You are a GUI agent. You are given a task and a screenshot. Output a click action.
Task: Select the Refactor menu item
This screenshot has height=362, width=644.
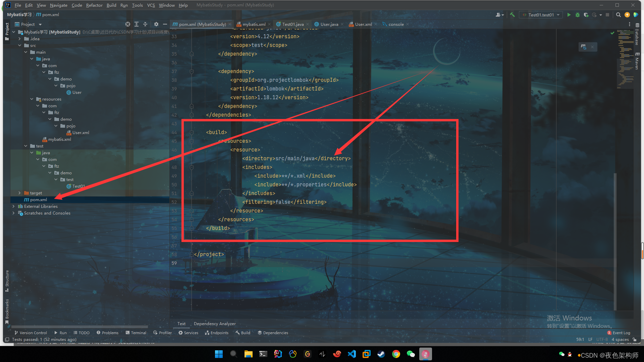click(95, 5)
